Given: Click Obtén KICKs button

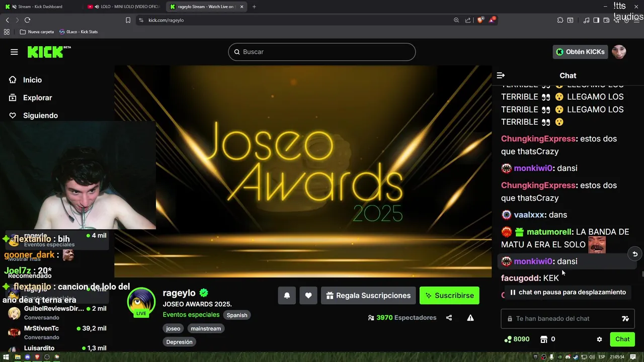Looking at the screenshot, I should 580,52.
